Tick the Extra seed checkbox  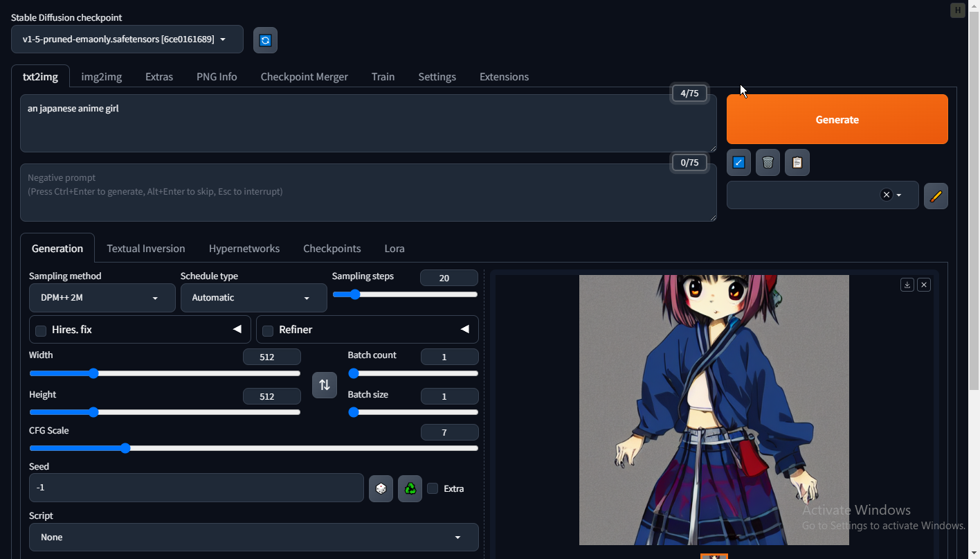[433, 488]
